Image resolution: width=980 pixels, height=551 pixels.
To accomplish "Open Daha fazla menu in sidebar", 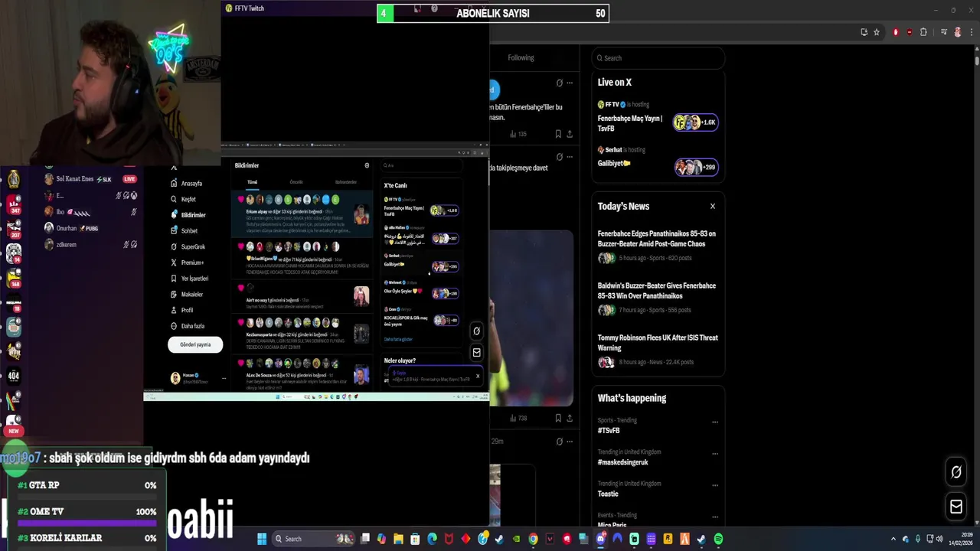I will pyautogui.click(x=187, y=326).
